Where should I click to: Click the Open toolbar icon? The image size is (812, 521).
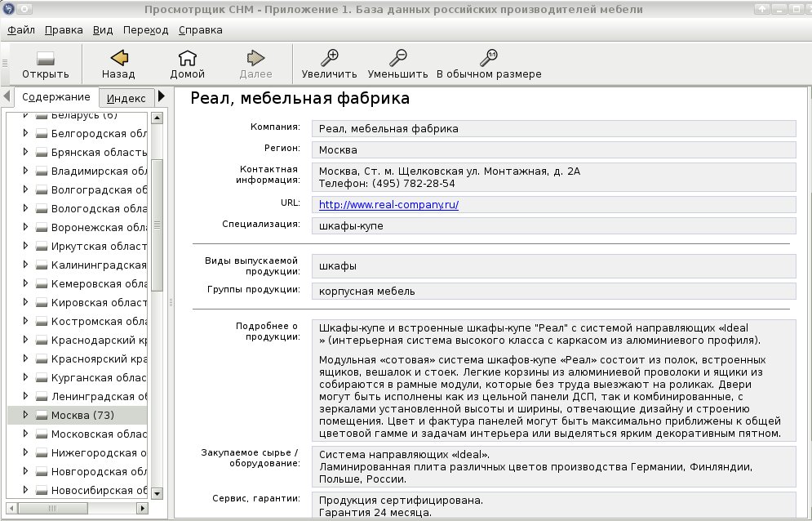click(45, 58)
